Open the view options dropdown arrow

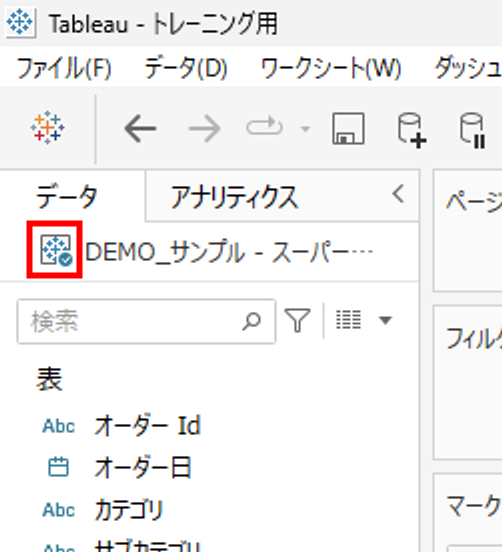[x=385, y=320]
